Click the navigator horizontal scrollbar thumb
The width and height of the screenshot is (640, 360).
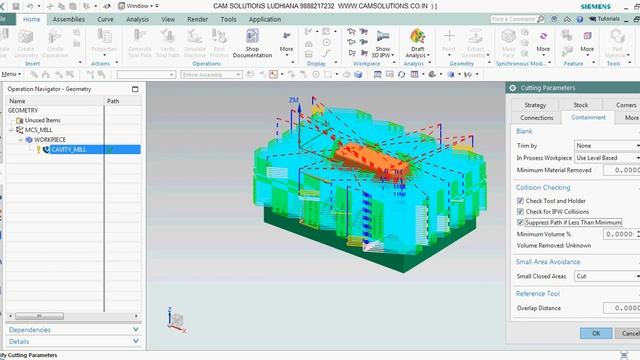(x=39, y=316)
